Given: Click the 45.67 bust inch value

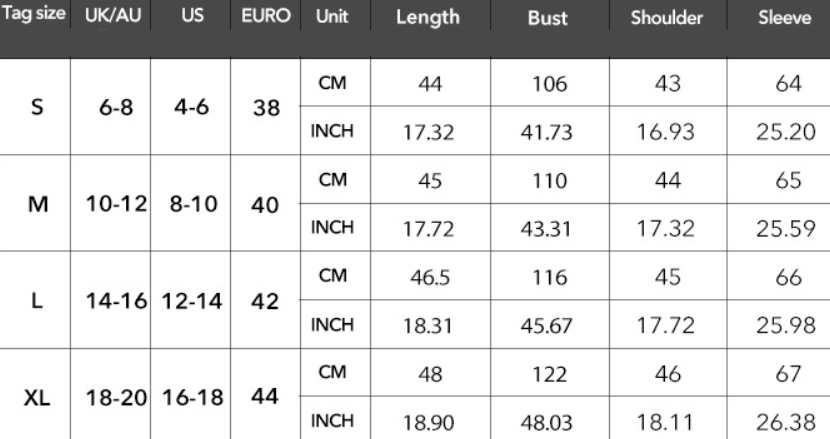Looking at the screenshot, I should tap(547, 325).
